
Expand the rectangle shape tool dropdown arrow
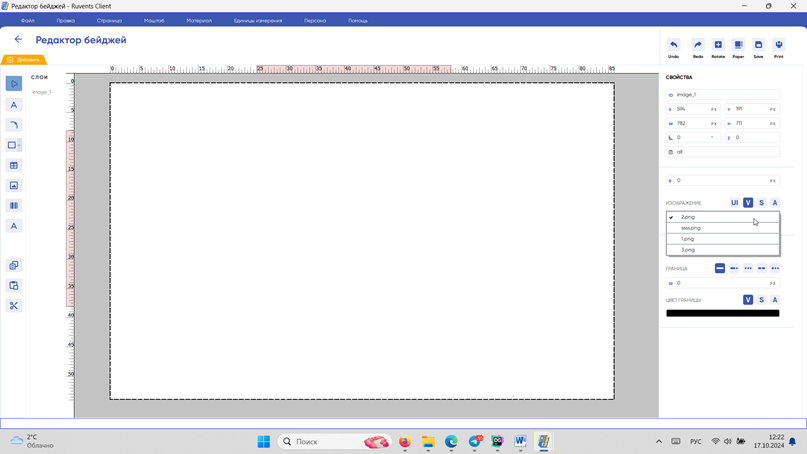tap(20, 146)
